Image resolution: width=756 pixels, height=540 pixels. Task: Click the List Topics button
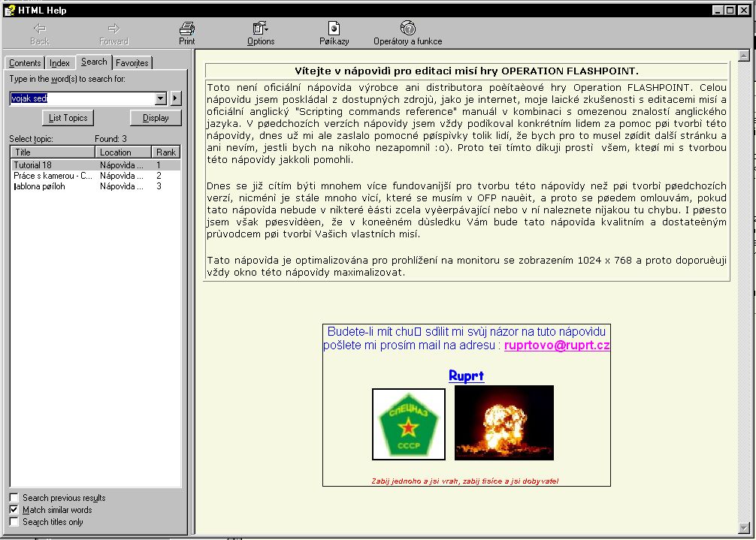pyautogui.click(x=68, y=117)
